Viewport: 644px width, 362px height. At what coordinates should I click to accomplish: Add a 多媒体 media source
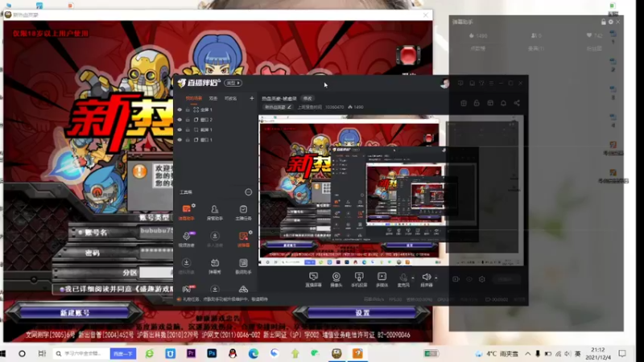click(382, 279)
